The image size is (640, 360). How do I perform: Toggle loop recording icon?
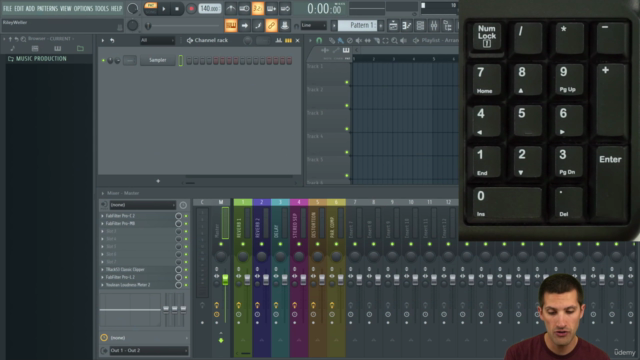pyautogui.click(x=285, y=9)
